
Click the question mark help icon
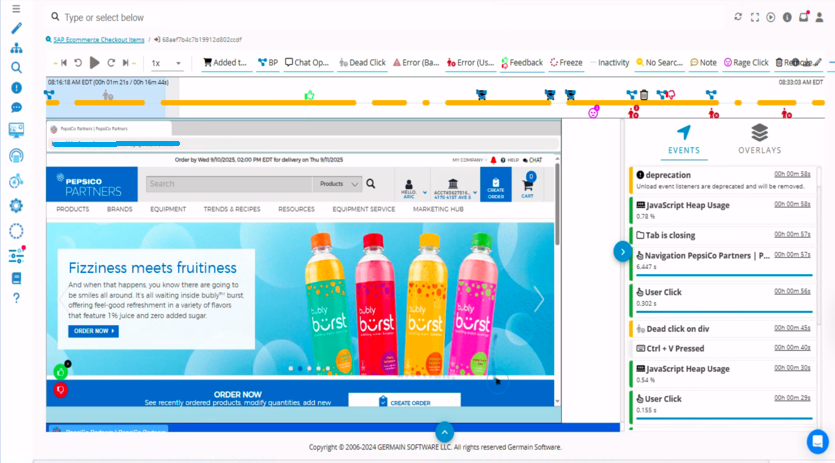coord(17,298)
